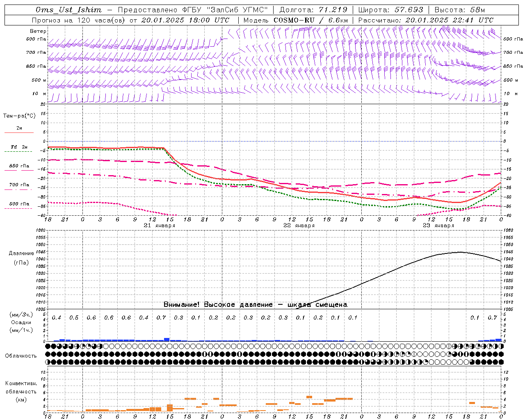Click the Конвективн. panel label
The height and width of the screenshot is (420, 525).
21,383
